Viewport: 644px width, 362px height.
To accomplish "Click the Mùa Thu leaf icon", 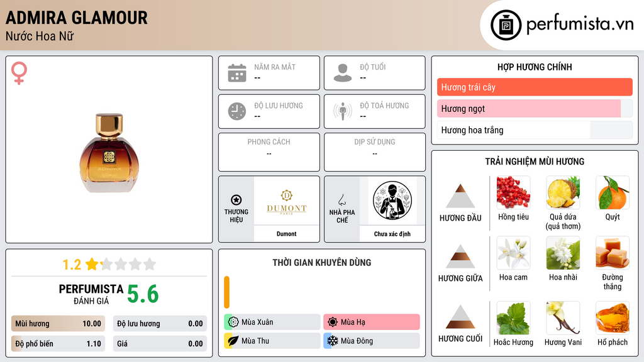I will click(x=233, y=341).
